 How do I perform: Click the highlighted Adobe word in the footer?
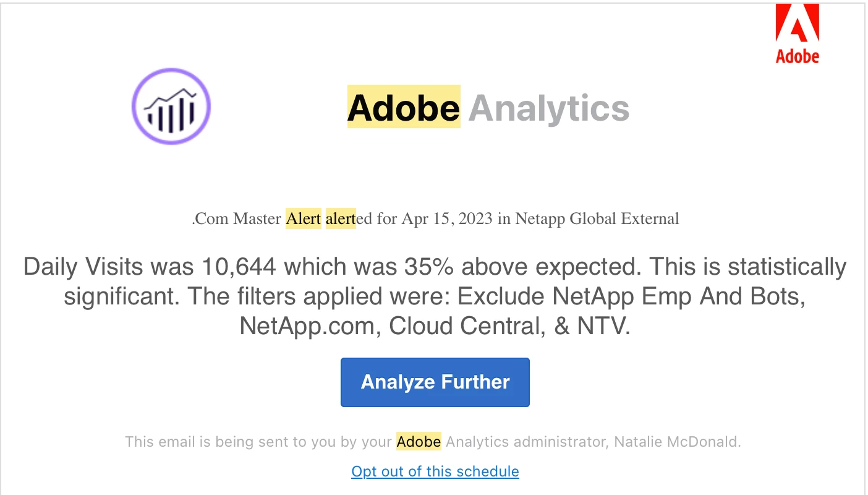pyautogui.click(x=419, y=442)
